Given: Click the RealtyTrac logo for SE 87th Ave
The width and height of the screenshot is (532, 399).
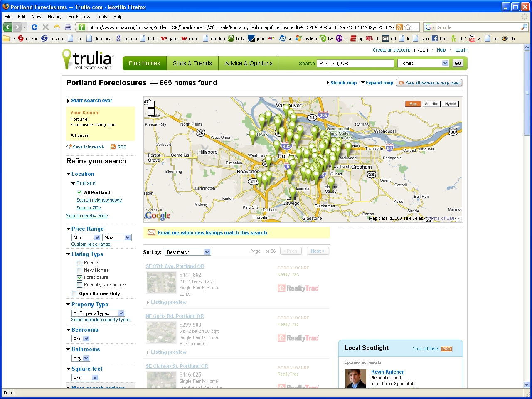Looking at the screenshot, I should point(298,288).
